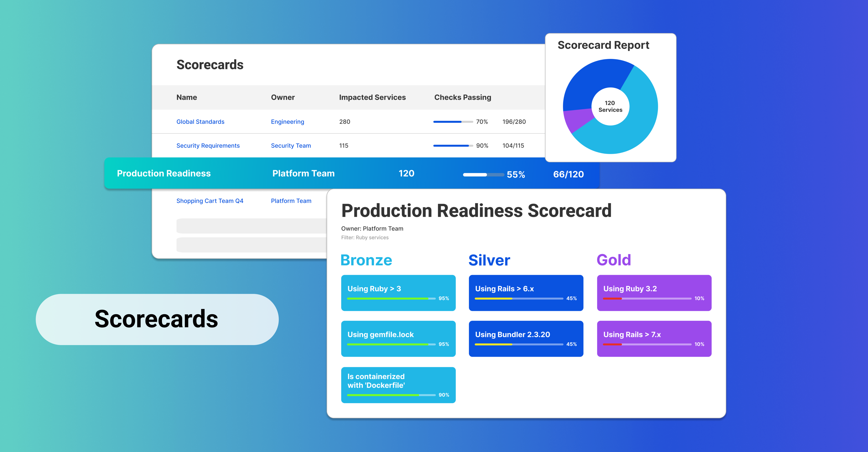Select the Bronze tier heading
The width and height of the screenshot is (868, 452).
tap(366, 260)
